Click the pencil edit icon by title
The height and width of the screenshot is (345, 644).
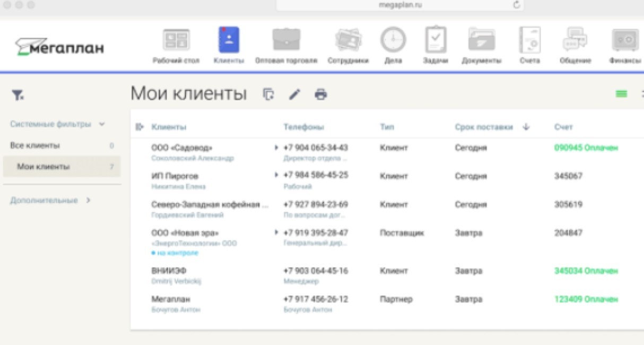pyautogui.click(x=294, y=94)
